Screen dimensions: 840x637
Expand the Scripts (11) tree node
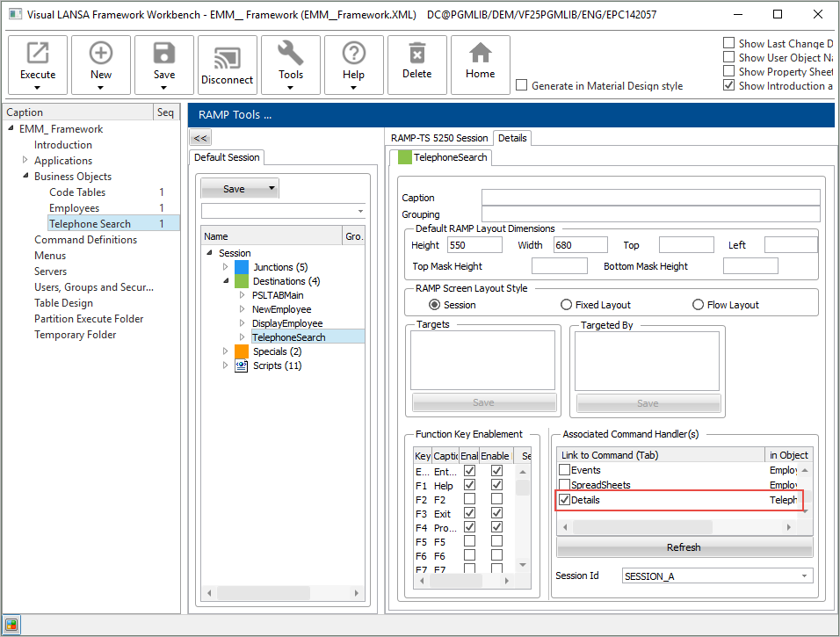226,366
